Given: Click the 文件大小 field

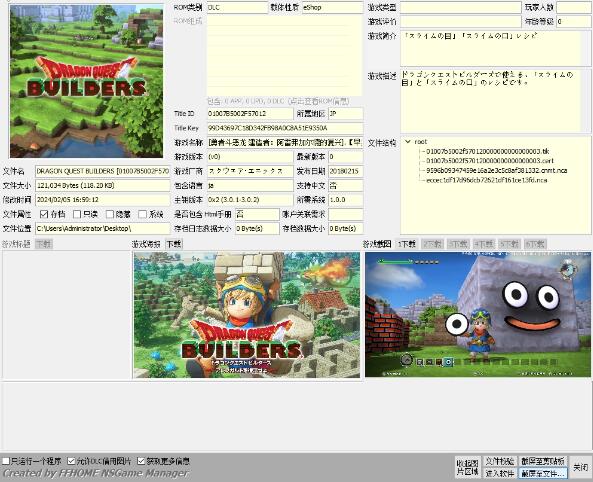Looking at the screenshot, I should tap(102, 186).
